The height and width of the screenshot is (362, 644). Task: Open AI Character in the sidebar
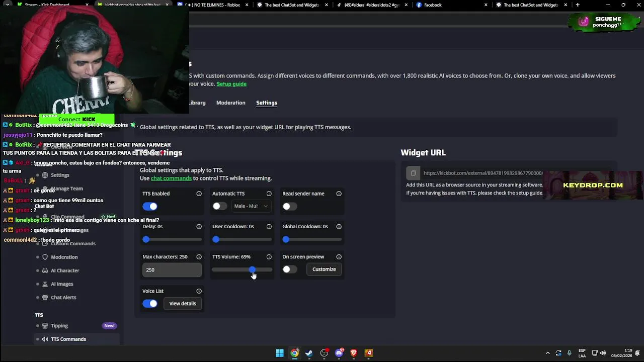65,270
